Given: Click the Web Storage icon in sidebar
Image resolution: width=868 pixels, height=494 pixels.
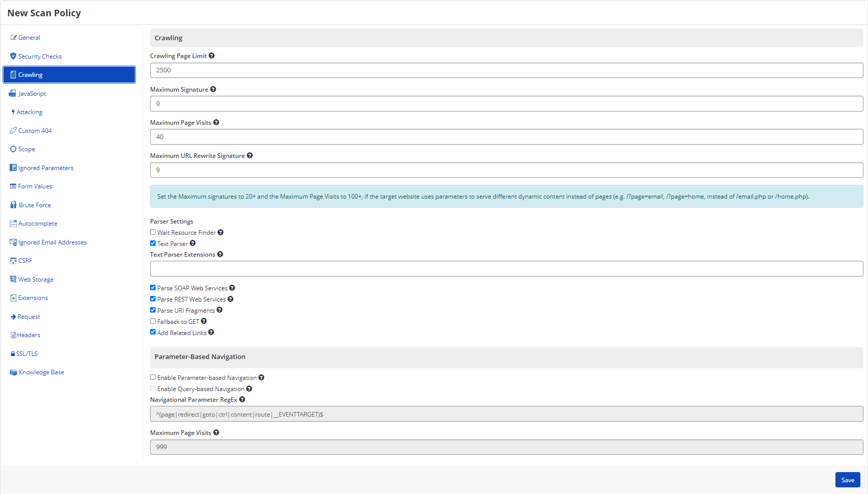Looking at the screenshot, I should click(13, 279).
